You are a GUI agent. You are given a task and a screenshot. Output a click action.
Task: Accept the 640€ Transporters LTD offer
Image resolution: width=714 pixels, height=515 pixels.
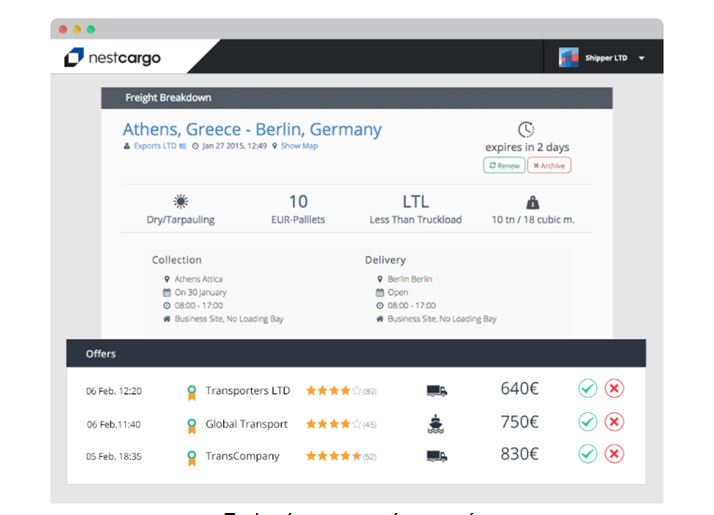coord(588,390)
